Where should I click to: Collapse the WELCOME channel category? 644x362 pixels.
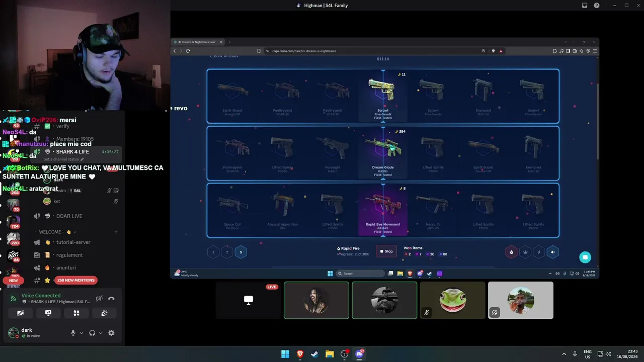[58, 232]
